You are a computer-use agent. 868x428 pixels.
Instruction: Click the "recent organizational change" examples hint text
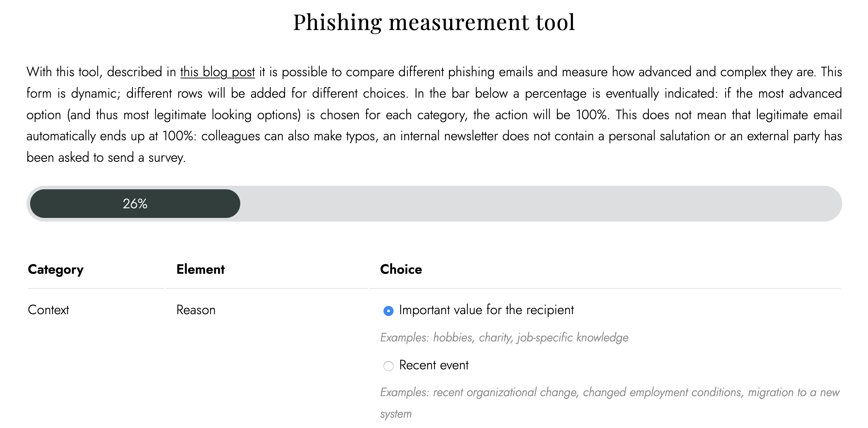coord(610,403)
